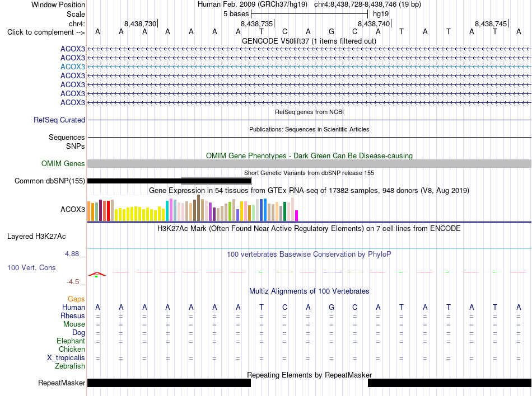
Task: Click the Rhesus species label
Action: (x=73, y=315)
